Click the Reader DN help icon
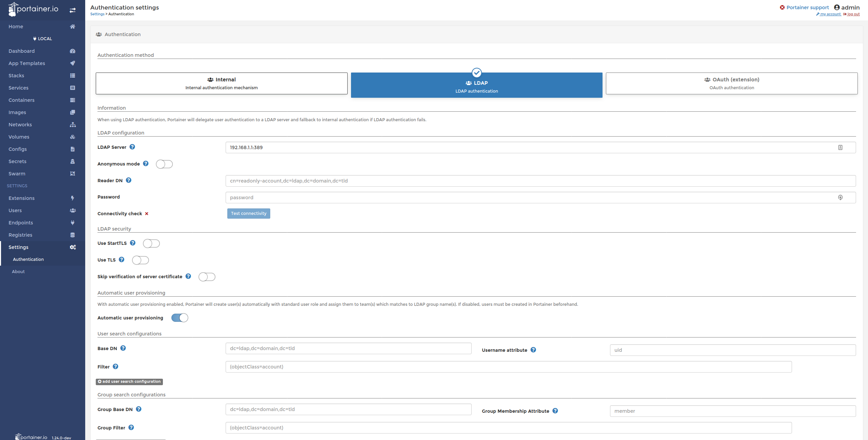Image resolution: width=868 pixels, height=440 pixels. (128, 180)
